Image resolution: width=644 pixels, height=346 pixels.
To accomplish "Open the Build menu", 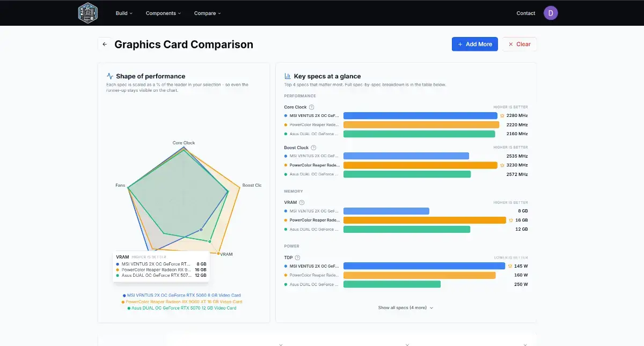I will click(124, 13).
